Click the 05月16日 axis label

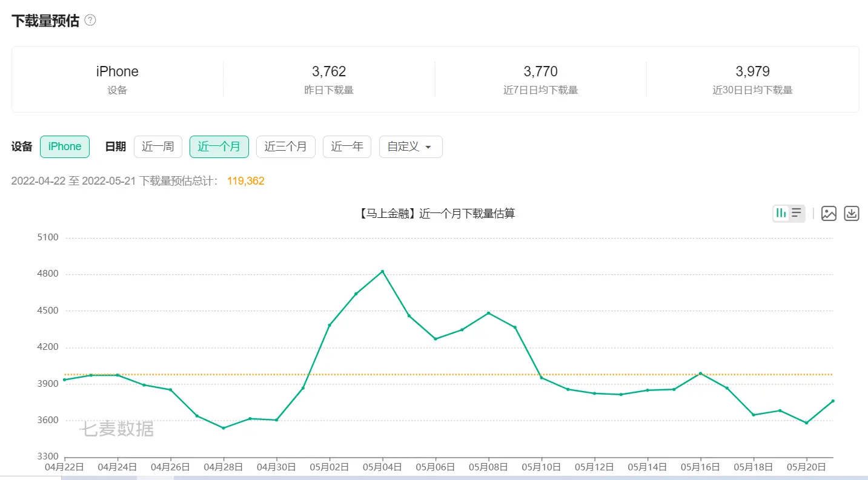coord(701,467)
